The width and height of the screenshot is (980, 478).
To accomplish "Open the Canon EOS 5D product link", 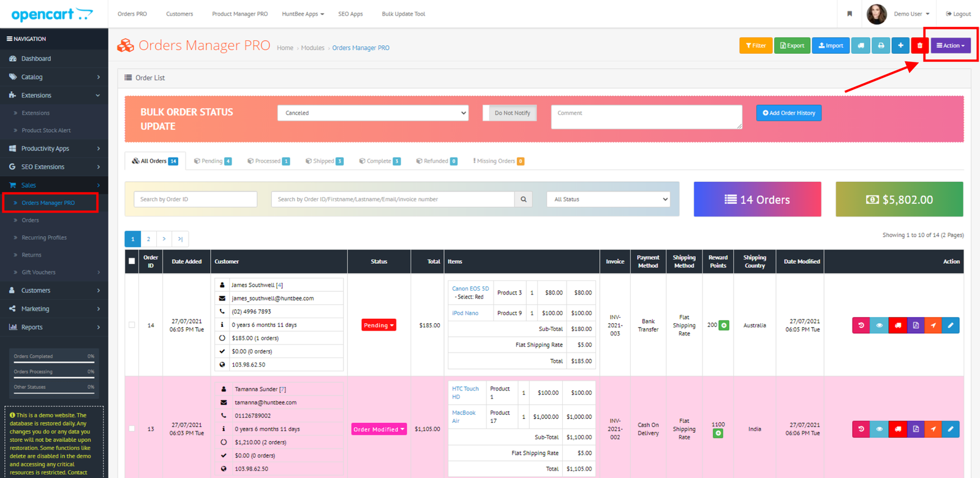I will pos(470,288).
